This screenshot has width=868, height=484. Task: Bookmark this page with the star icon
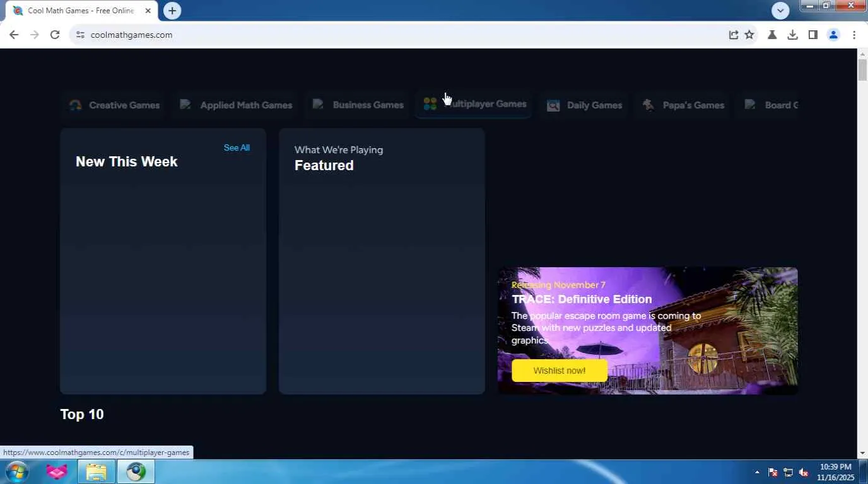(x=749, y=35)
